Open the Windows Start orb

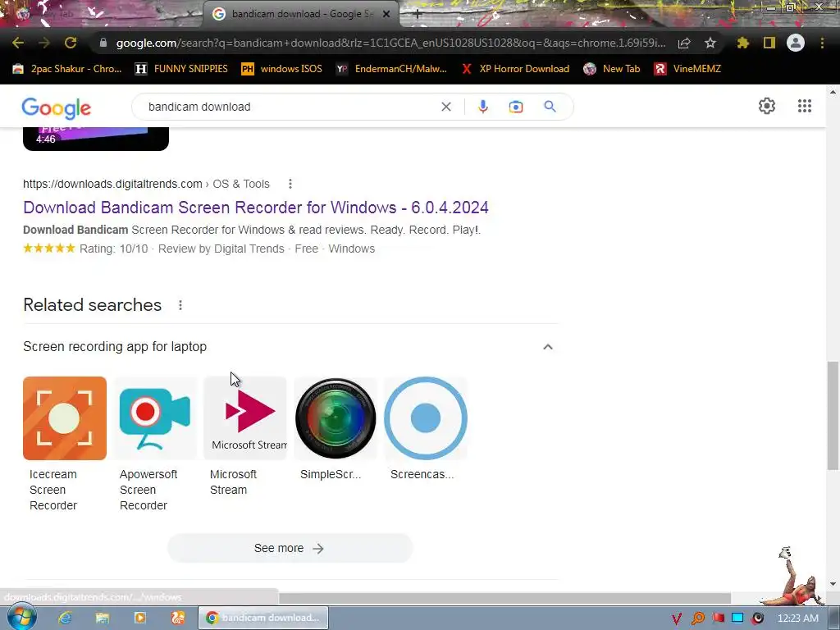(22, 617)
